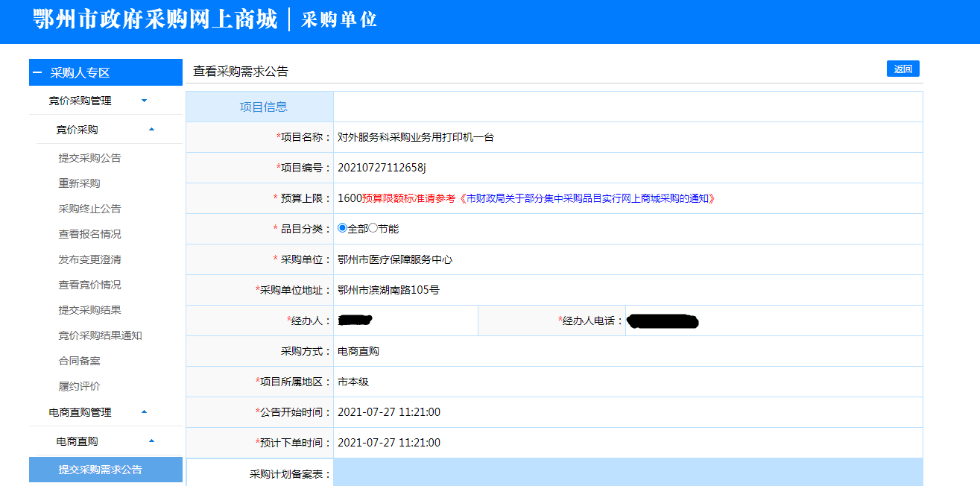This screenshot has width=980, height=486.
Task: Open 采购终止公告 menu item
Action: click(89, 209)
